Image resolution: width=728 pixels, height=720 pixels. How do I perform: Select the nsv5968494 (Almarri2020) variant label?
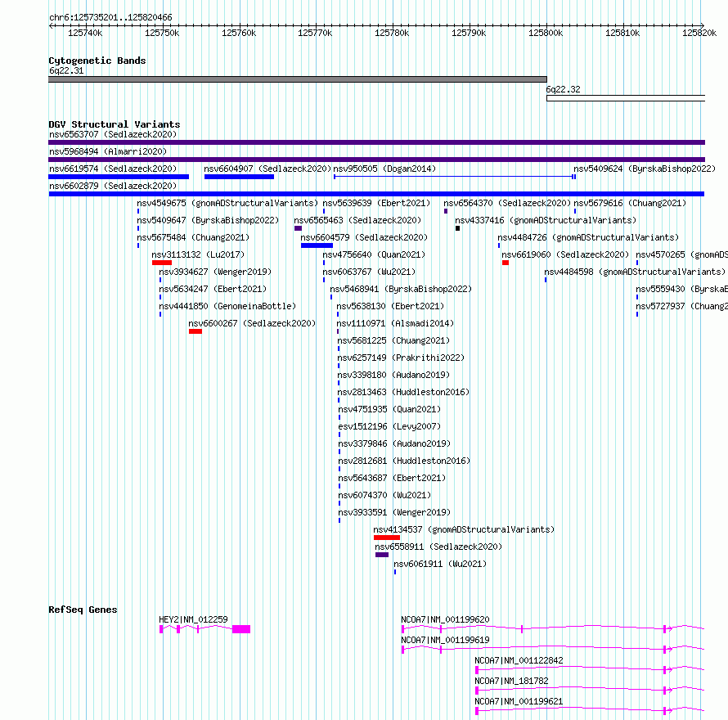tap(108, 151)
